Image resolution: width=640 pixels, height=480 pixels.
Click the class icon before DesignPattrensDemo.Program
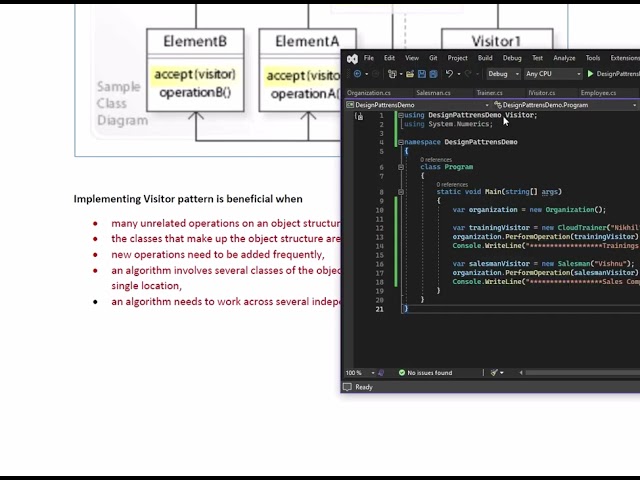click(x=498, y=105)
